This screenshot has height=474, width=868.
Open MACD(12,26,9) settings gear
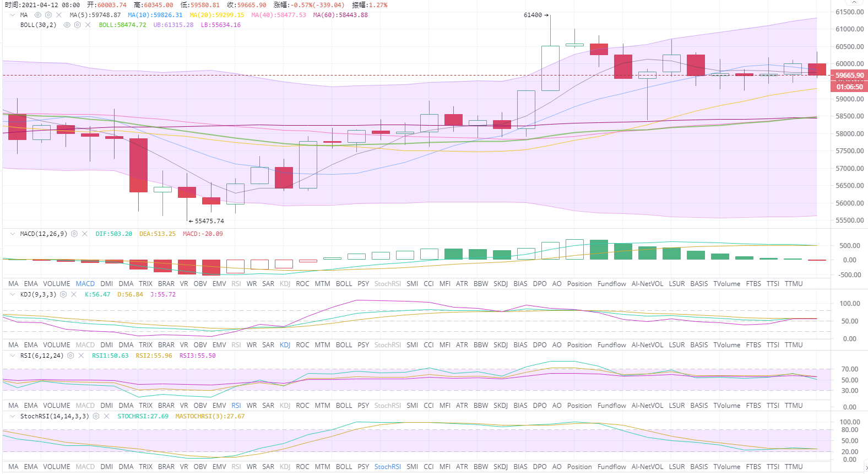coord(74,234)
